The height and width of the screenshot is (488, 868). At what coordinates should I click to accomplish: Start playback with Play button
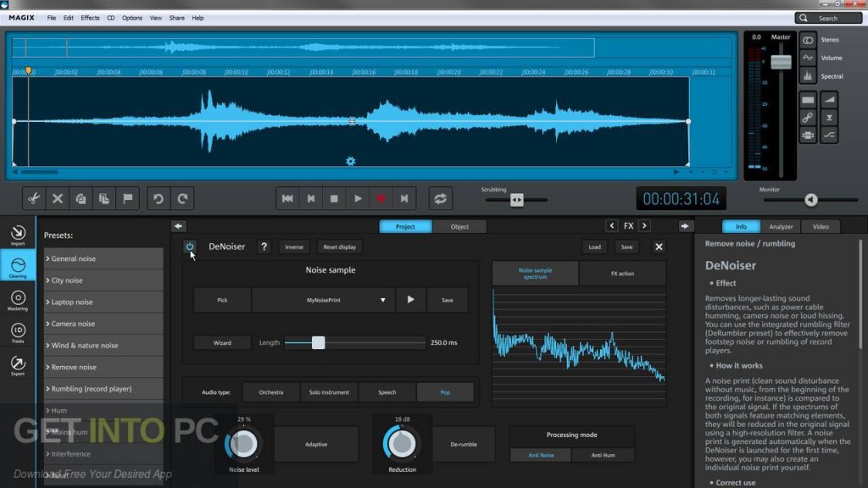(359, 198)
